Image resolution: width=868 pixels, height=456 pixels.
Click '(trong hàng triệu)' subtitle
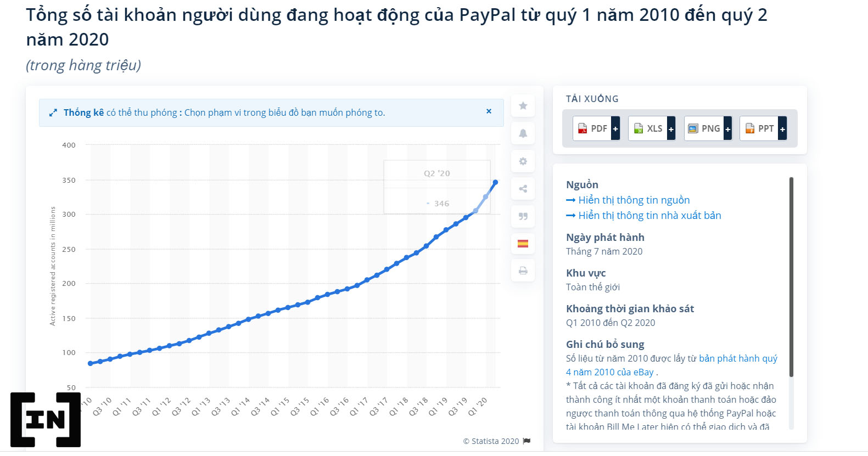[83, 65]
